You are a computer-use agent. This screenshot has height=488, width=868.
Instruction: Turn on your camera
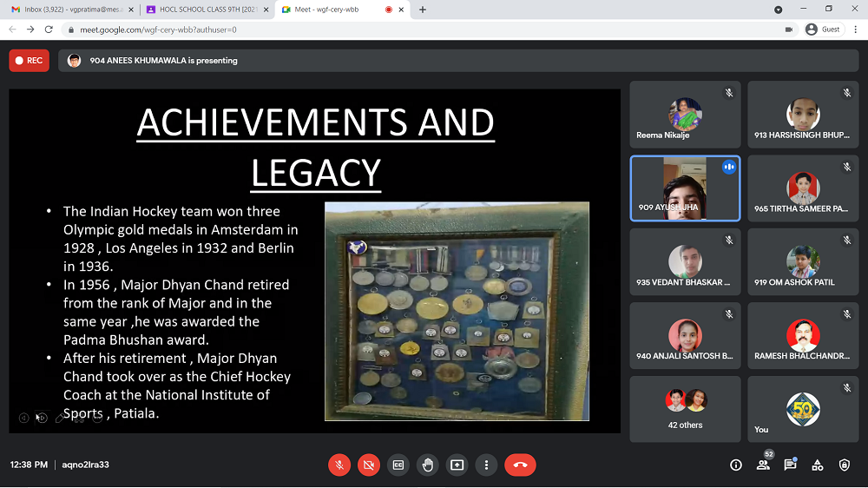[x=369, y=465]
